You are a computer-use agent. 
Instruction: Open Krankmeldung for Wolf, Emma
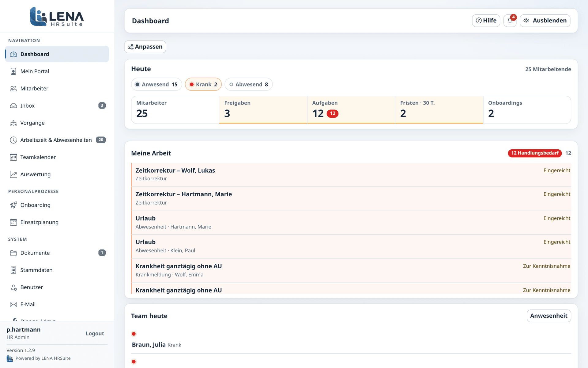[351, 270]
